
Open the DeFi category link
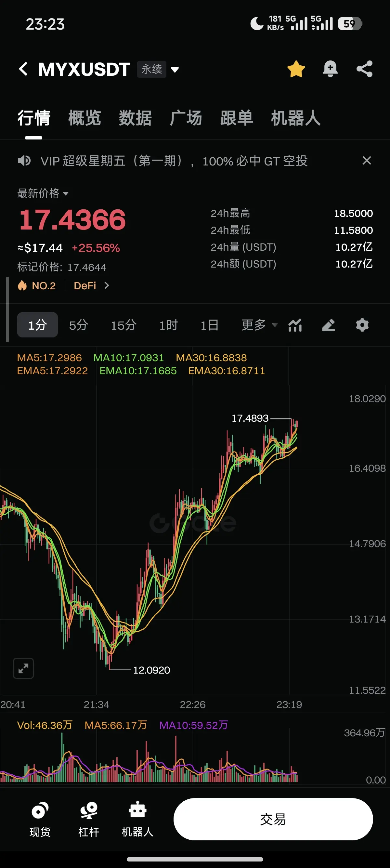[85, 286]
